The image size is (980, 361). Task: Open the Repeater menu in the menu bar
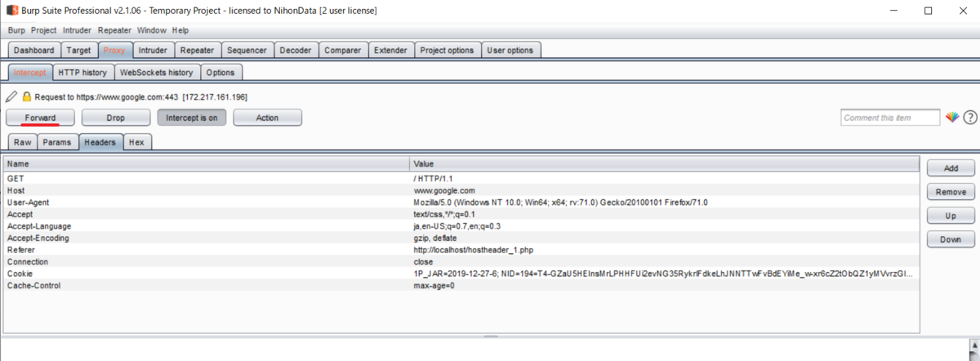[114, 30]
